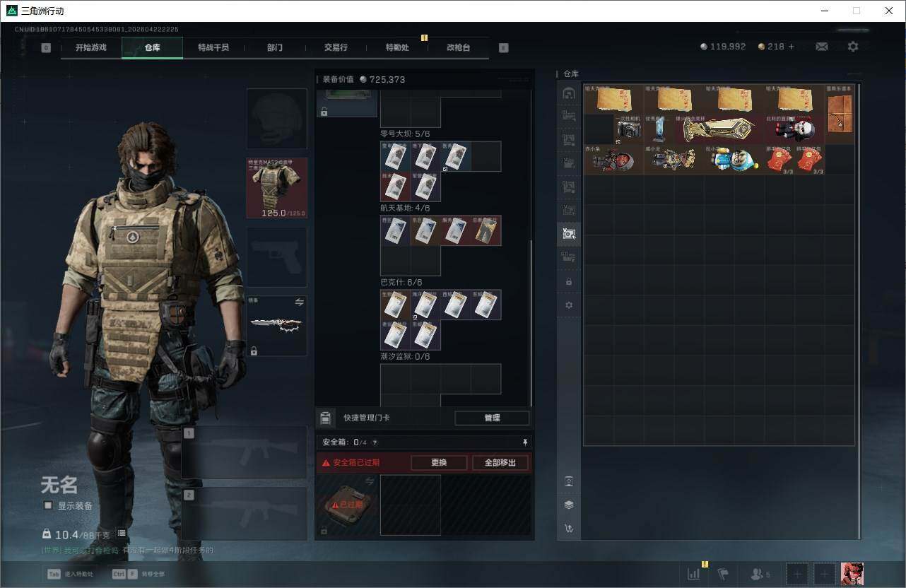Image resolution: width=906 pixels, height=588 pixels.
Task: Click the melee knife equipment slot
Action: [276, 326]
